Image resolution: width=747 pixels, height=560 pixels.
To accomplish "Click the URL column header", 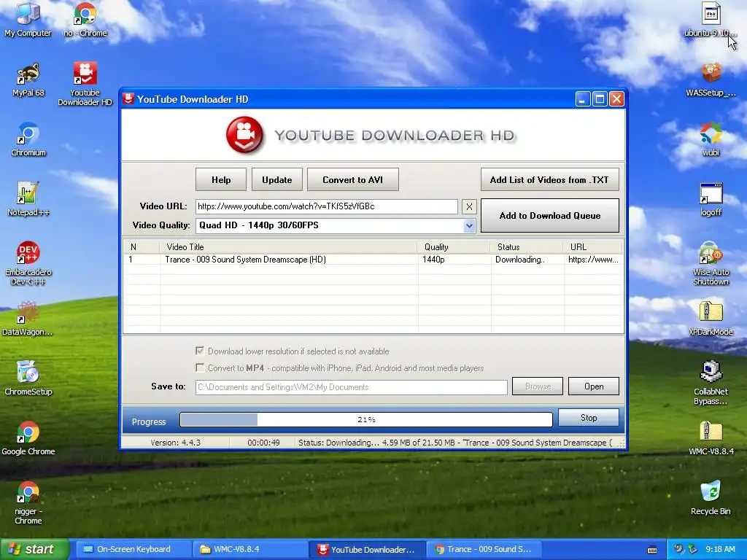I will tap(593, 246).
